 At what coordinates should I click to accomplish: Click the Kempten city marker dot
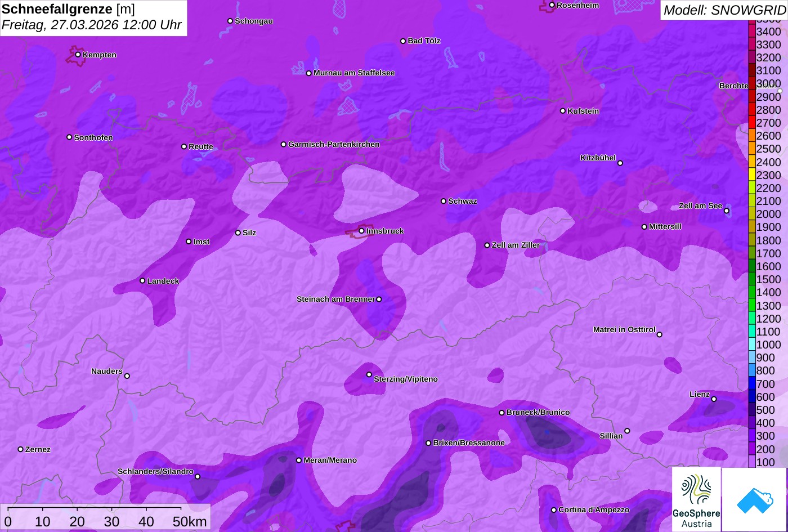pyautogui.click(x=78, y=55)
